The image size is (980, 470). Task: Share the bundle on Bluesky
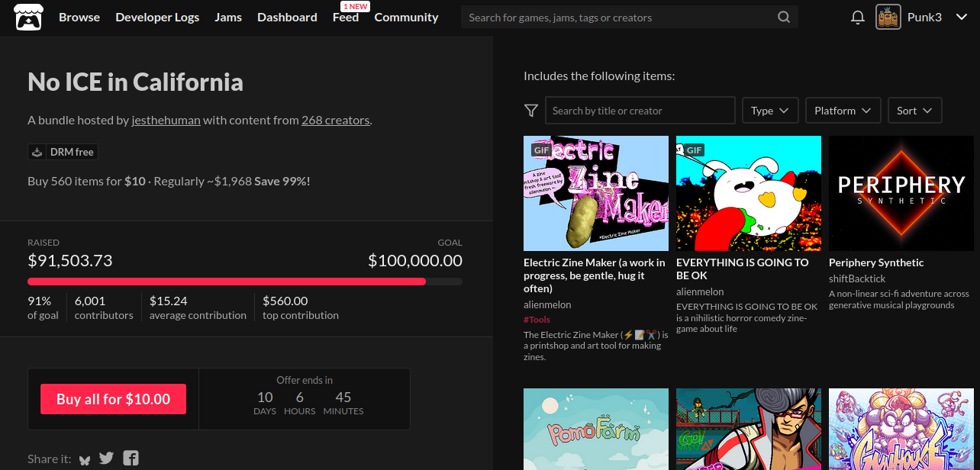coord(85,459)
